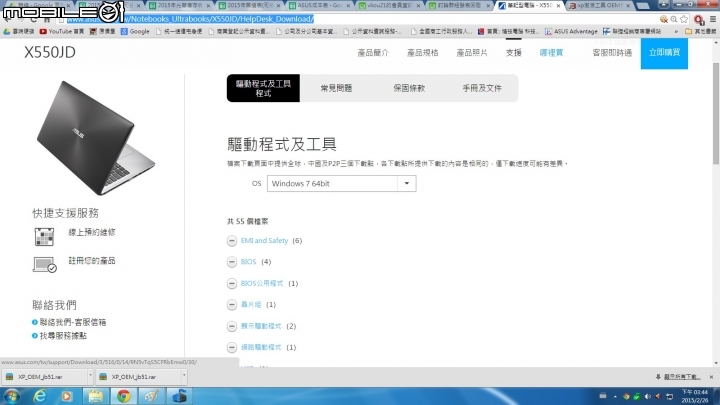
Task: Open 找尋服務據點 link
Action: tap(63, 336)
